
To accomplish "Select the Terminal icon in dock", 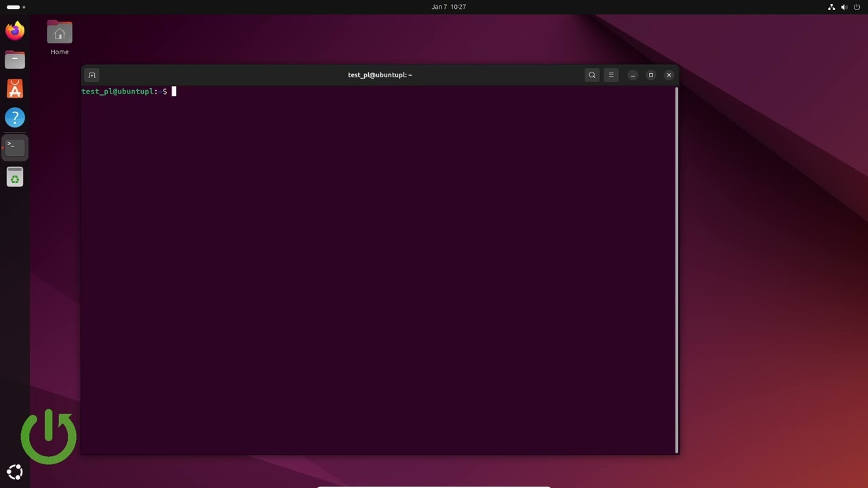I will [15, 147].
